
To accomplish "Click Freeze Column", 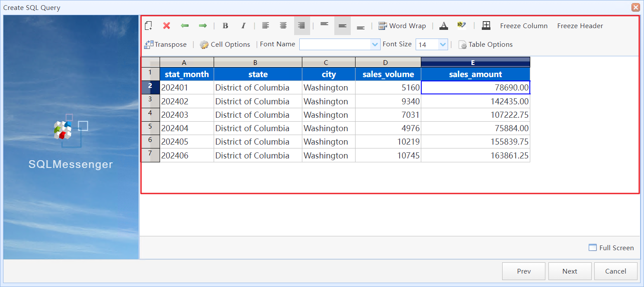I will coord(523,26).
